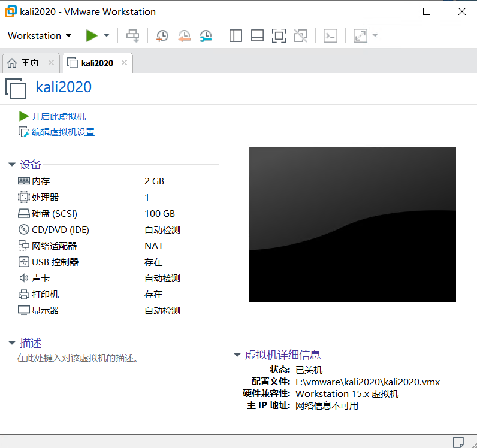
Task: Click the 声卡 speaker icon
Action: tap(24, 278)
